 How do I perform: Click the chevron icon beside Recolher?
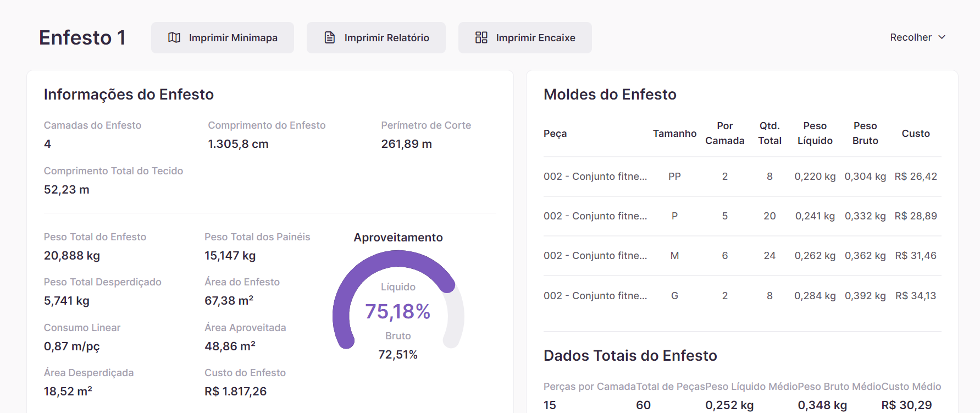coord(942,37)
